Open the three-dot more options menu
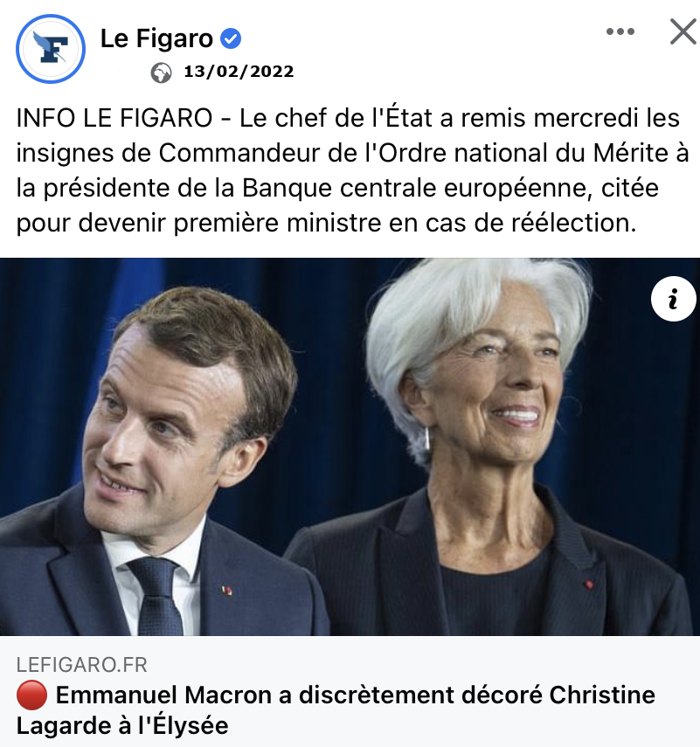Viewport: 700px width, 747px height. coord(620,31)
